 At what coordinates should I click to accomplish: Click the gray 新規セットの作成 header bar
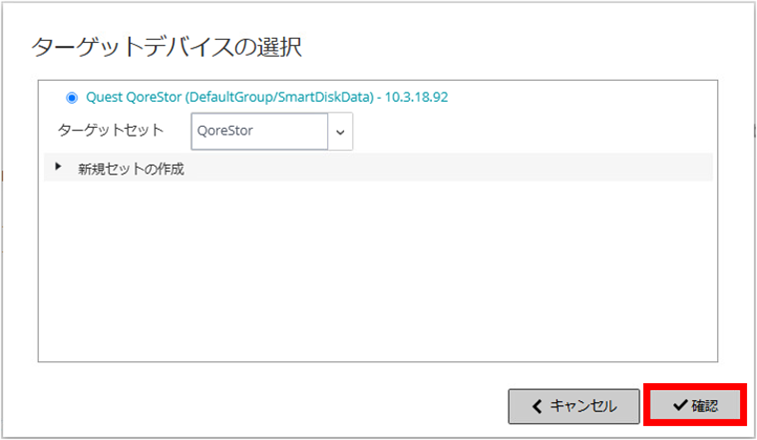point(378,168)
